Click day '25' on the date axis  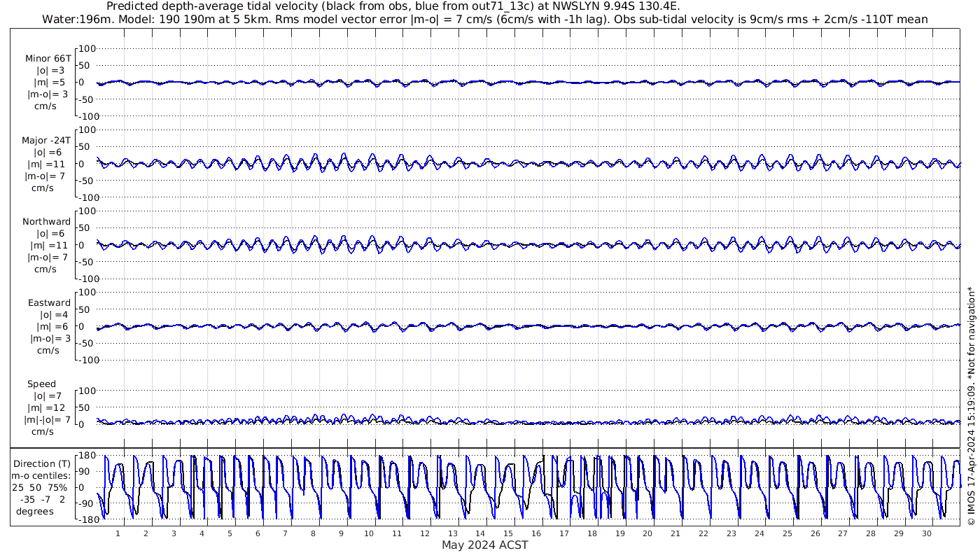point(787,533)
